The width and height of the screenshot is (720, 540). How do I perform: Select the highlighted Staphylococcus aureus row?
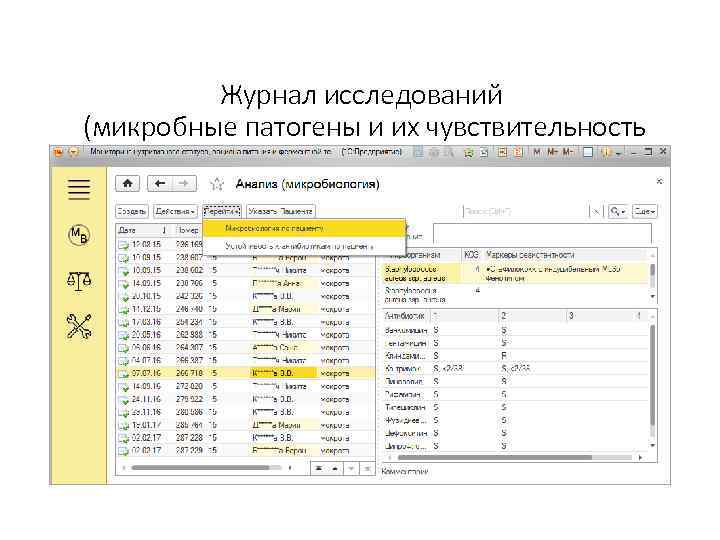click(516, 273)
